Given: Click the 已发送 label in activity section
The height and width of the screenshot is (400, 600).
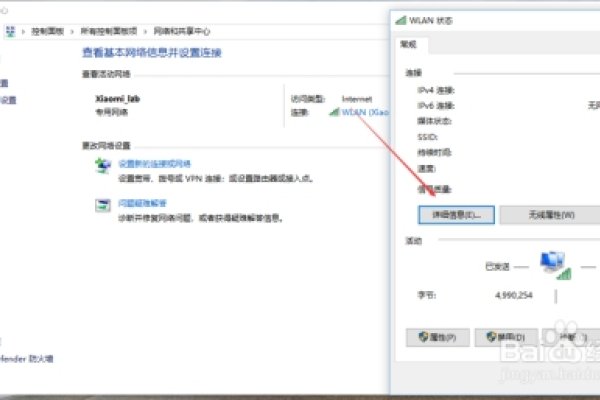Looking at the screenshot, I should click(497, 266).
